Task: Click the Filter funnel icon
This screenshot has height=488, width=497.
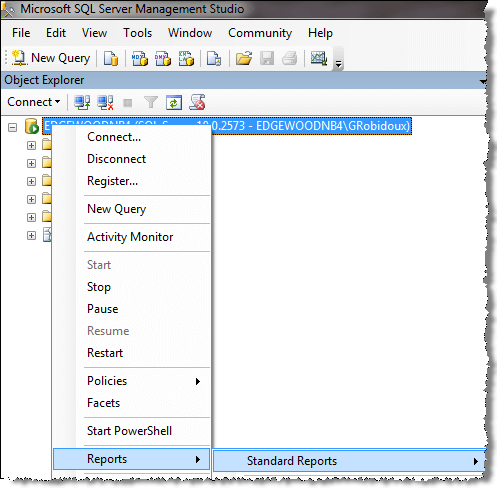Action: [x=151, y=102]
